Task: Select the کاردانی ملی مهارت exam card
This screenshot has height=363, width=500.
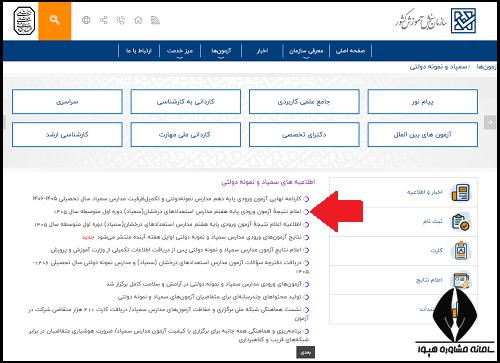Action: 185,135
